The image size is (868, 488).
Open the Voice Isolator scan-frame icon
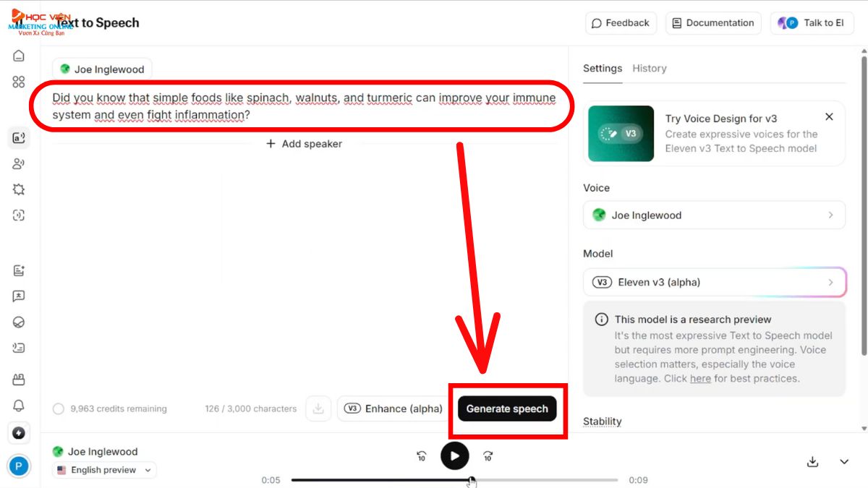point(19,215)
